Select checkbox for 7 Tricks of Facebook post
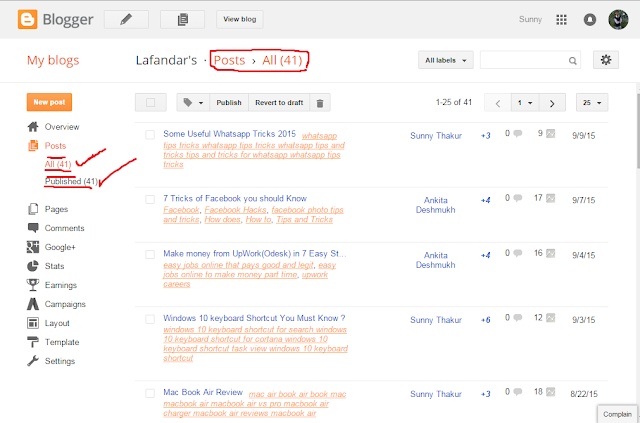 (x=150, y=199)
